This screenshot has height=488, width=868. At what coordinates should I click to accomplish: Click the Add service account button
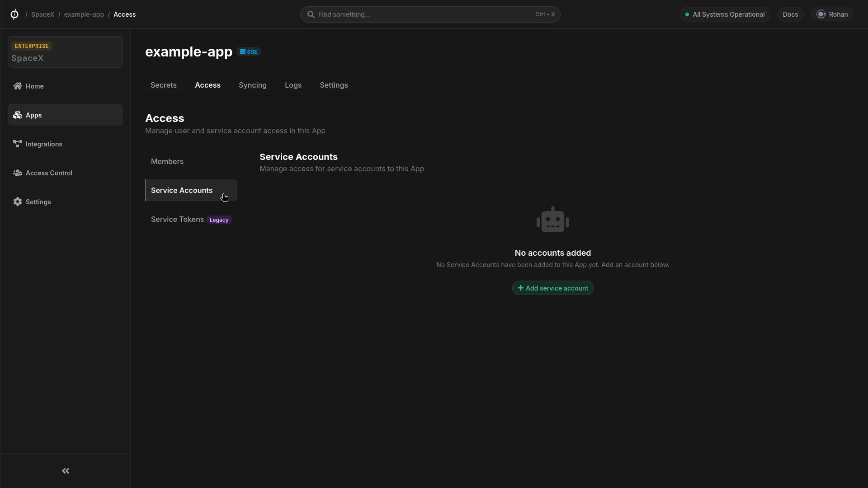click(x=552, y=288)
